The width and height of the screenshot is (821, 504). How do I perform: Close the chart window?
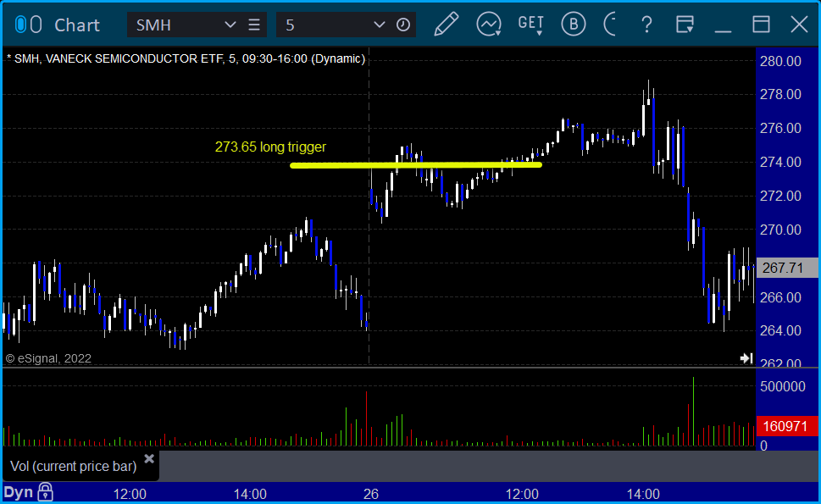(799, 25)
